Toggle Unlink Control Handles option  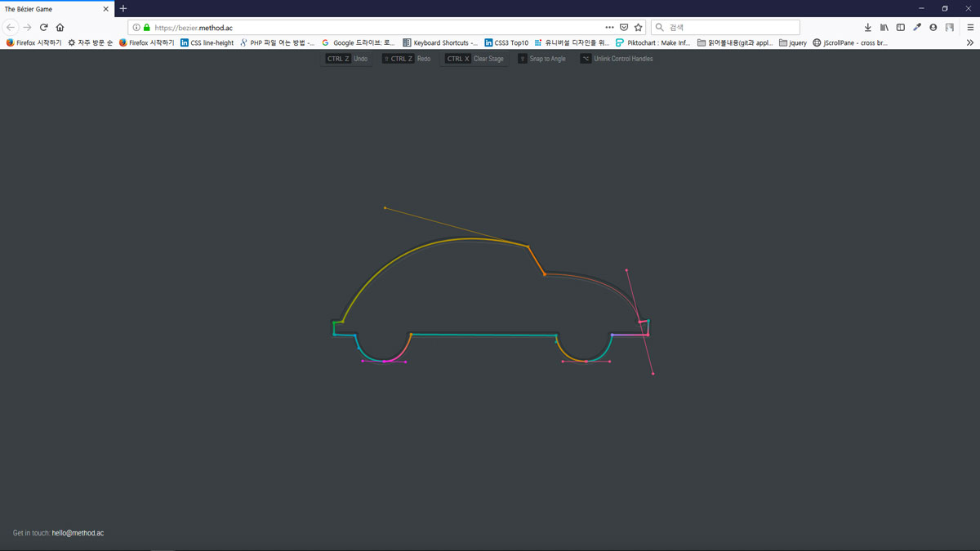pyautogui.click(x=616, y=59)
